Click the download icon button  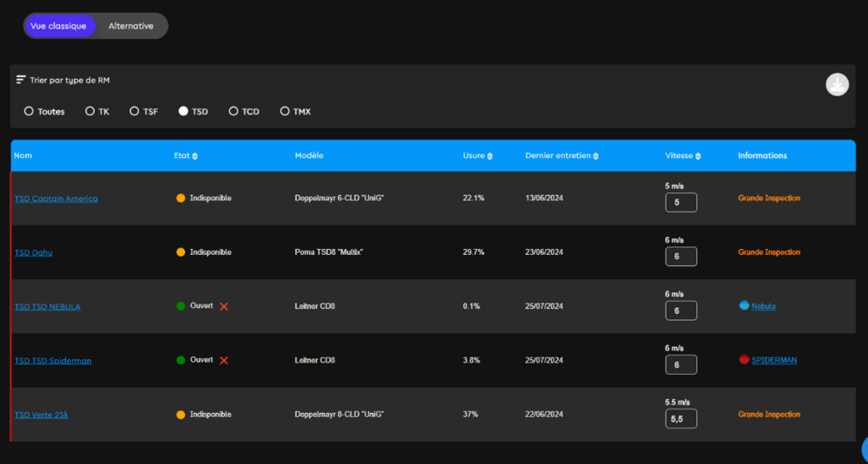(837, 84)
